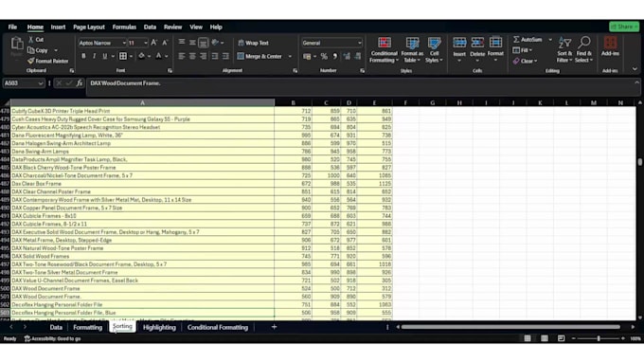Image resolution: width=644 pixels, height=363 pixels.
Task: Click the Name Box showing A503
Action: (24, 83)
